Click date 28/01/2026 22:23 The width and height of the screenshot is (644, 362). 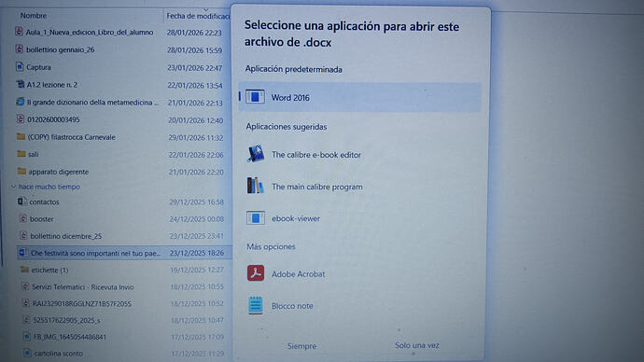click(194, 33)
